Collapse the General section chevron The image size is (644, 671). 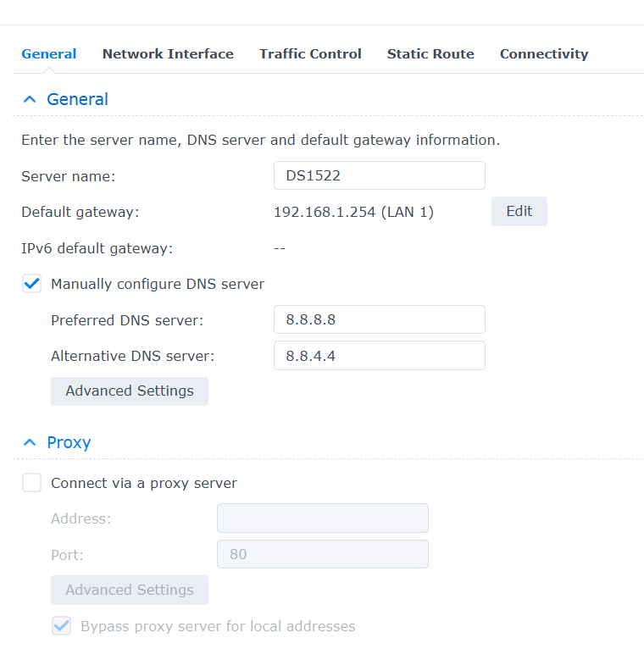tap(30, 100)
